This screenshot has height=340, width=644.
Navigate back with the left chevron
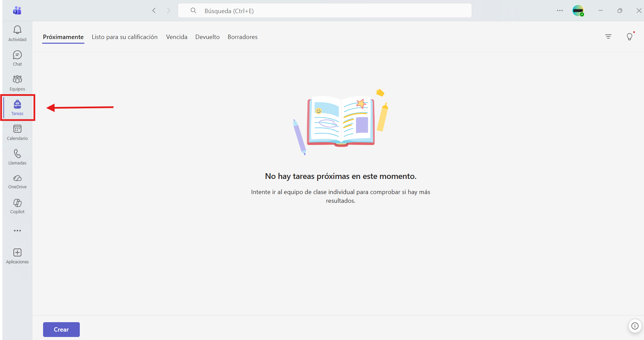pyautogui.click(x=154, y=10)
